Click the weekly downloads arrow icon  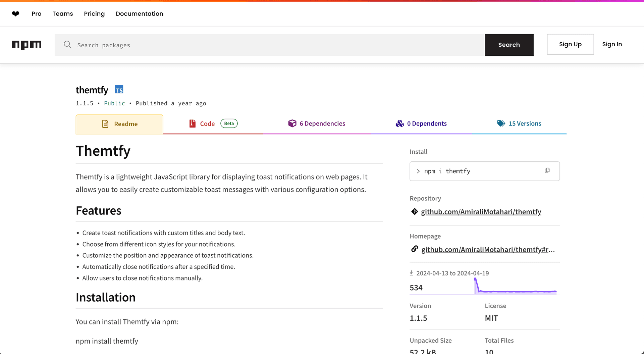(x=411, y=273)
